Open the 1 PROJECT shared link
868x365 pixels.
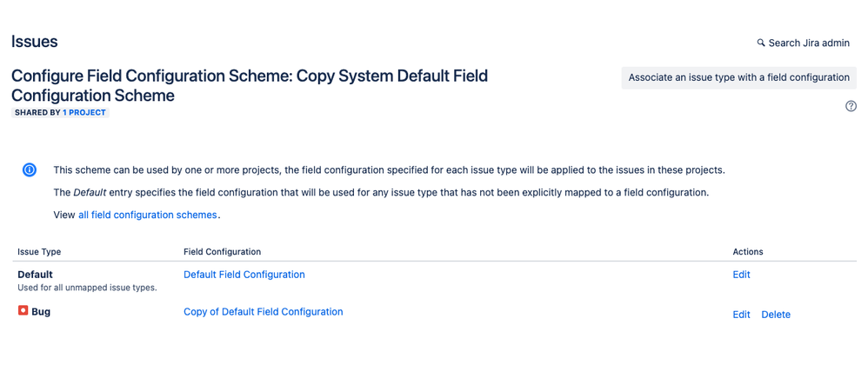(x=83, y=113)
